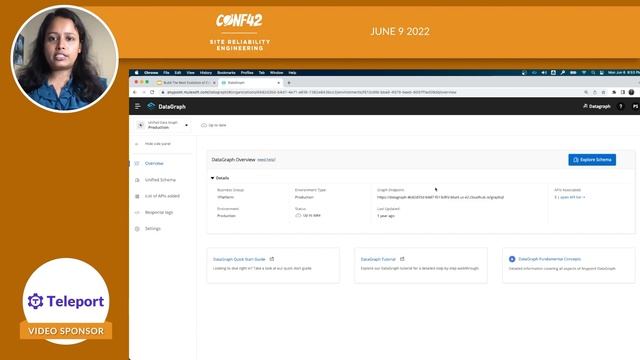Image resolution: width=640 pixels, height=360 pixels.
Task: Click the Unified Schema sidebar icon
Action: [137, 180]
